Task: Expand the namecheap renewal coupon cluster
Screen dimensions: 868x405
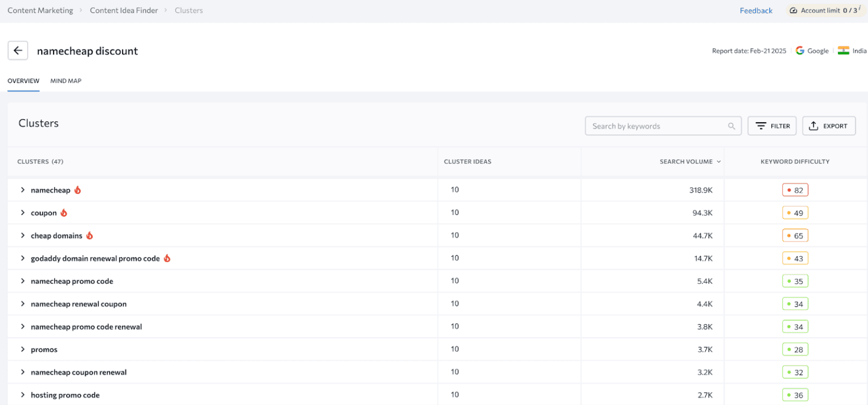Action: pyautogui.click(x=23, y=304)
